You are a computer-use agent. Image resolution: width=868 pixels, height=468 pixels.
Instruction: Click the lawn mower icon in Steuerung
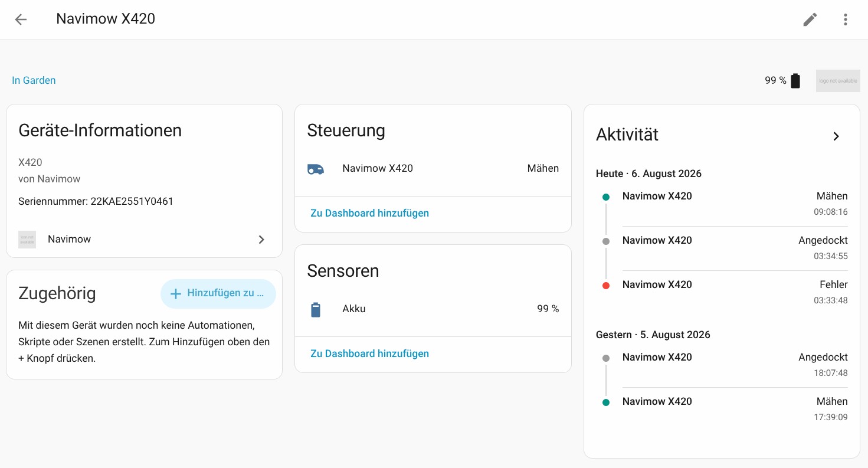[x=316, y=169]
